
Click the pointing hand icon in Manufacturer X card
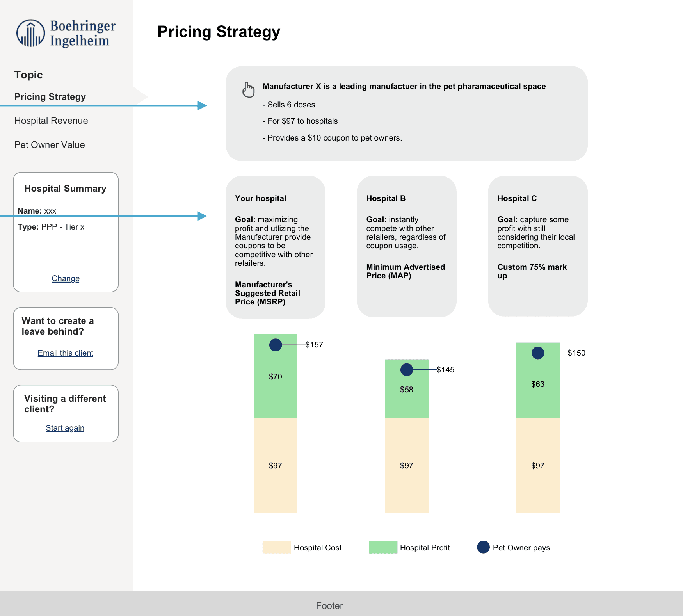pos(248,89)
